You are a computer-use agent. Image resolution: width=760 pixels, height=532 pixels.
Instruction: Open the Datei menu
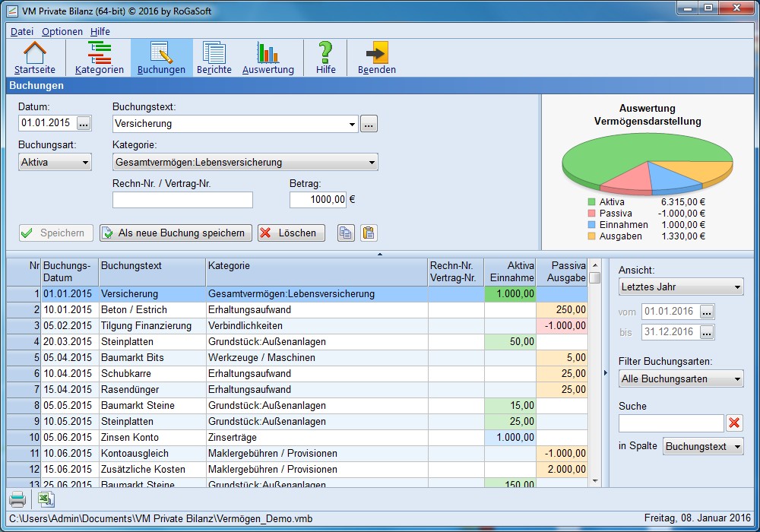coord(22,31)
